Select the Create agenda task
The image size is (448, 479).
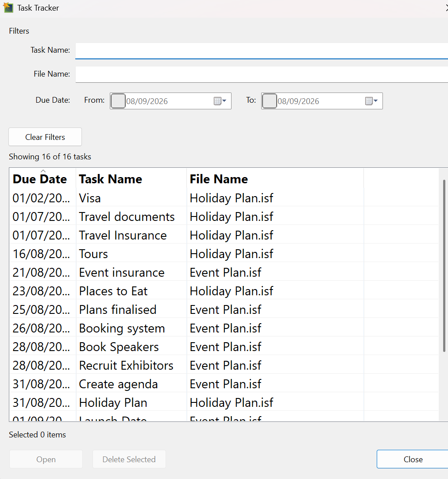tap(224, 384)
